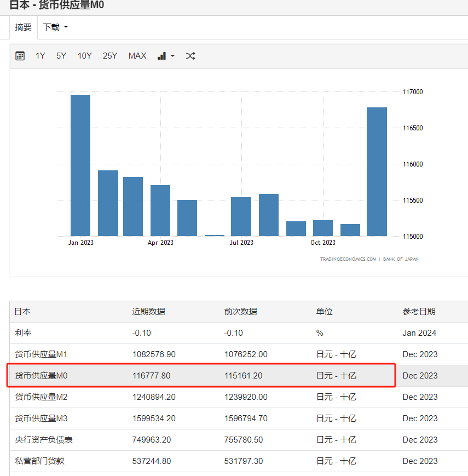Select the 10Y time range
This screenshot has height=476, width=468.
click(x=85, y=56)
